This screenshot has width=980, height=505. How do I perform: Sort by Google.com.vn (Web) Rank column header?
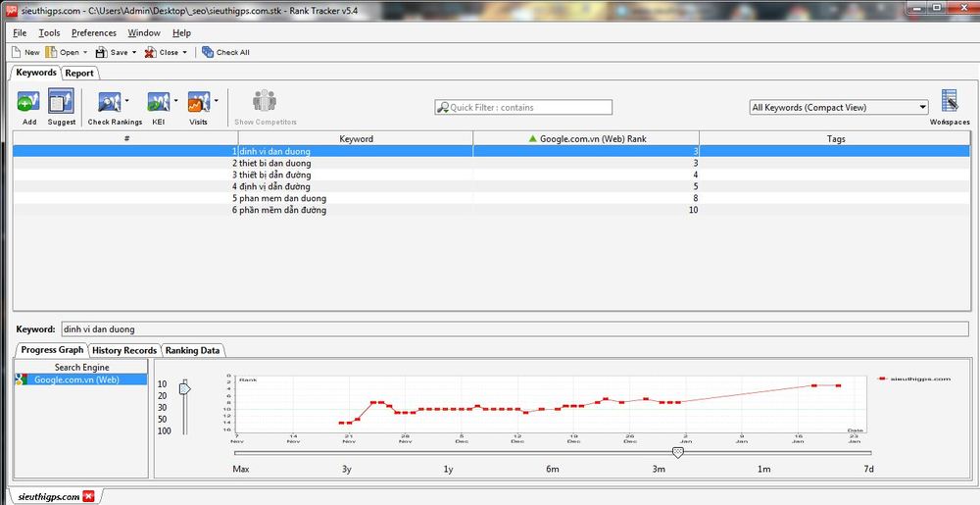[x=586, y=138]
